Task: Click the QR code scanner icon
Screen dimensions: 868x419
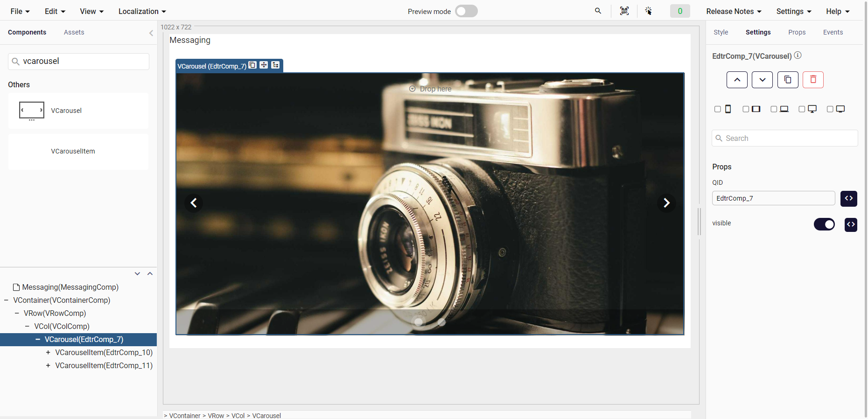Action: click(624, 11)
